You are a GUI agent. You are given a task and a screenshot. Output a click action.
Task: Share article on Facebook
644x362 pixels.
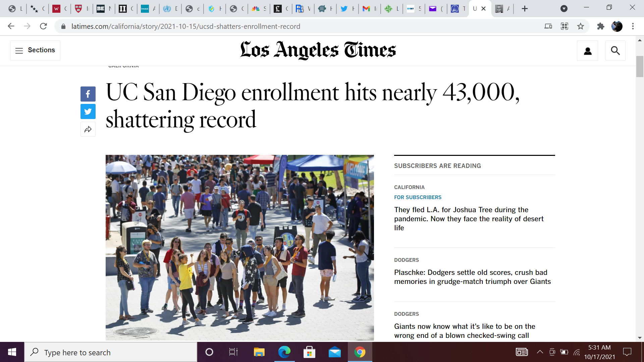pyautogui.click(x=88, y=94)
